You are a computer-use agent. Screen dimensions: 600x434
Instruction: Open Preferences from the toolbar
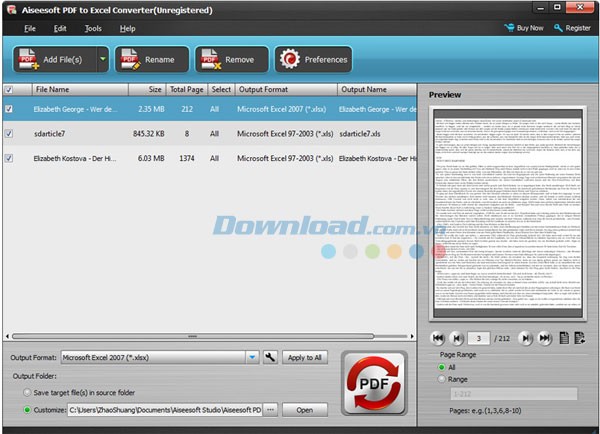(313, 59)
